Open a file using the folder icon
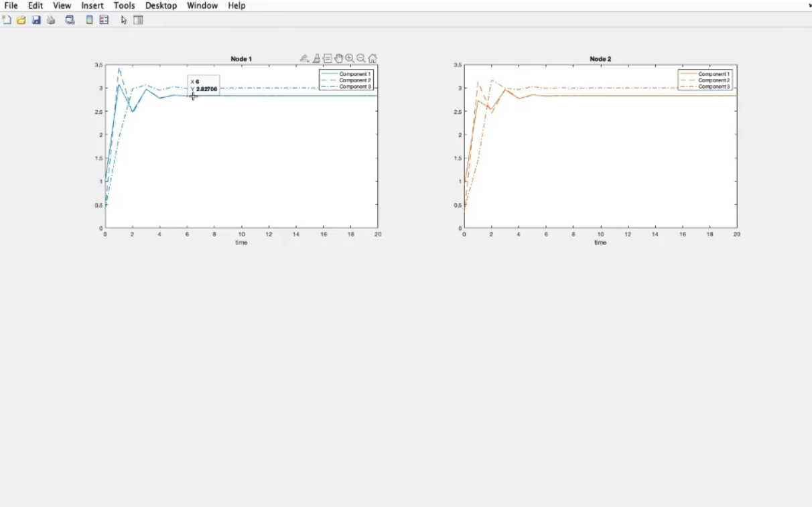 coord(21,20)
